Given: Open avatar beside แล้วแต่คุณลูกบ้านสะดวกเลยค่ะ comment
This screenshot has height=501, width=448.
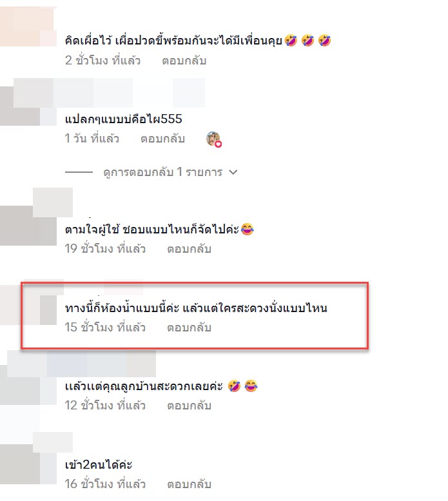Looking at the screenshot, I should pyautogui.click(x=28, y=385).
